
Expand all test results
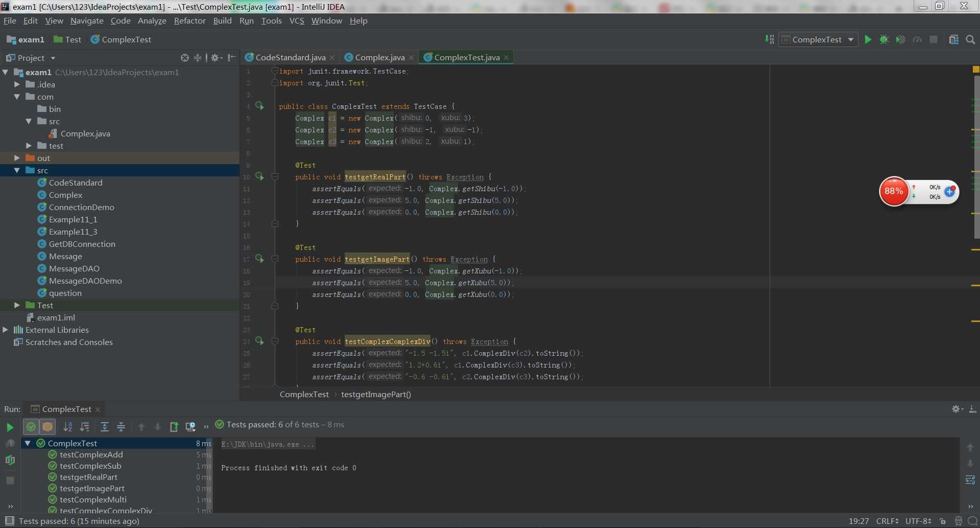coord(104,427)
